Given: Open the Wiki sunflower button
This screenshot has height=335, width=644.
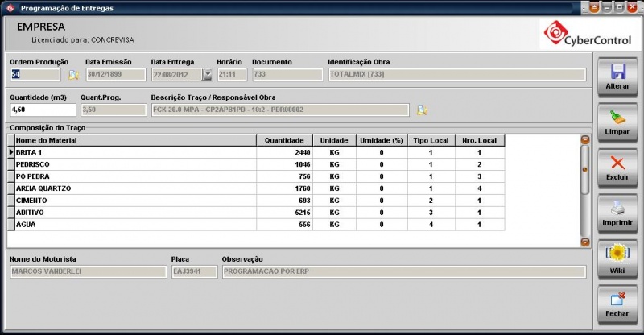Looking at the screenshot, I should (x=617, y=259).
